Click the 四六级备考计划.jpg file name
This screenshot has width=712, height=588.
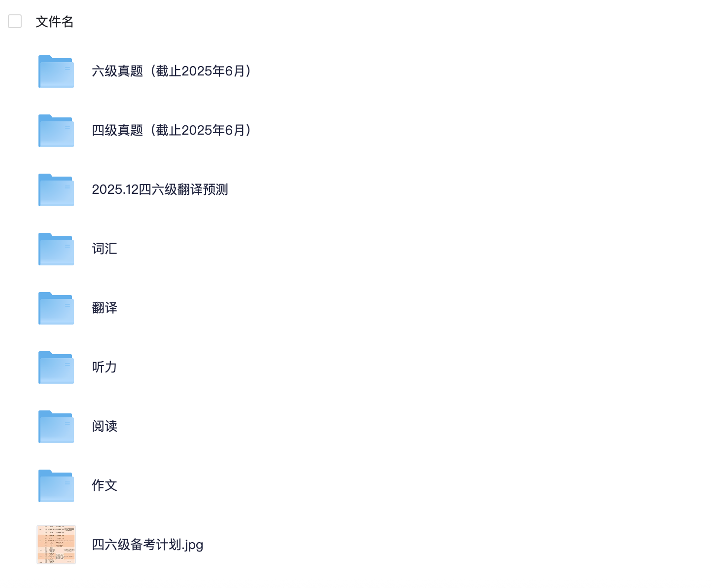[147, 545]
